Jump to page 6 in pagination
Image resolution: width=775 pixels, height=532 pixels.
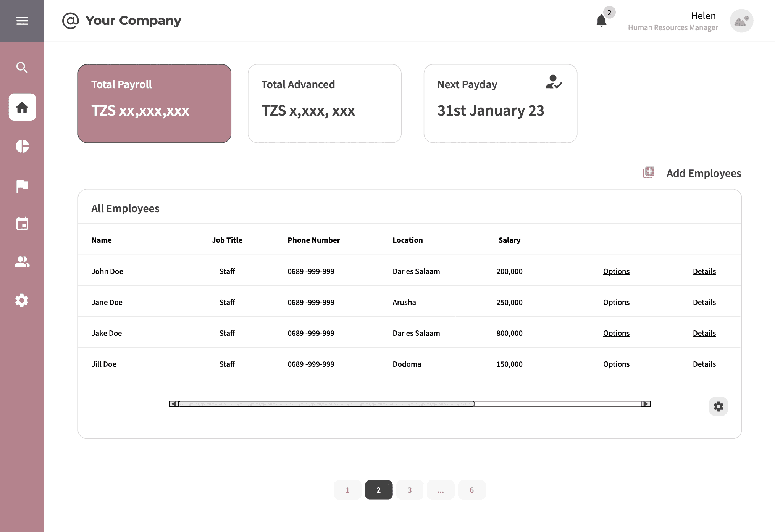click(x=472, y=490)
